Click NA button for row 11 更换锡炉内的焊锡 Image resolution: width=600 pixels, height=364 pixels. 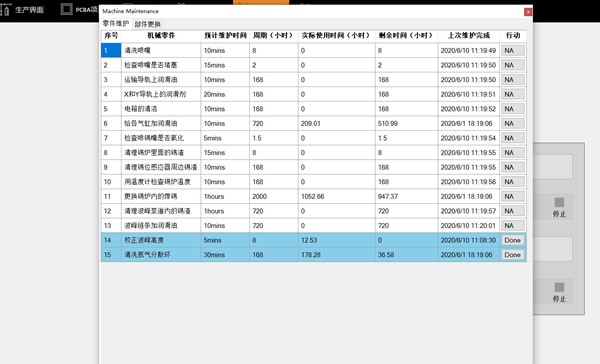click(x=513, y=196)
